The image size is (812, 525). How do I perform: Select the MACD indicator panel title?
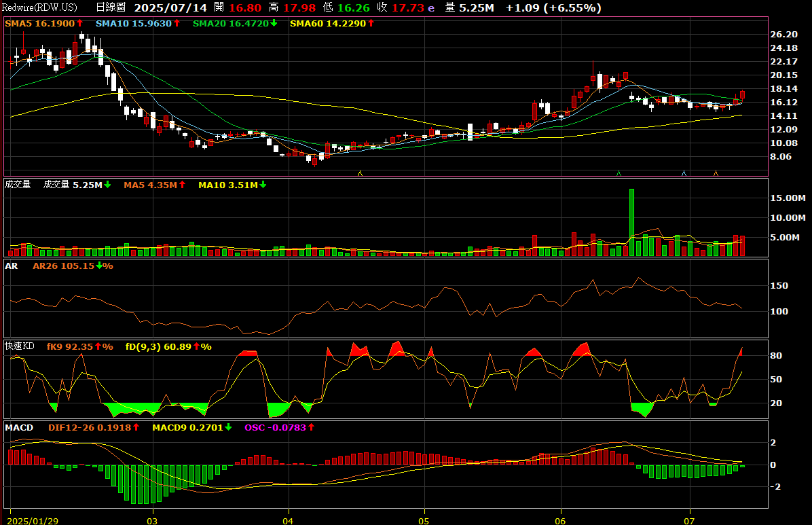point(18,428)
